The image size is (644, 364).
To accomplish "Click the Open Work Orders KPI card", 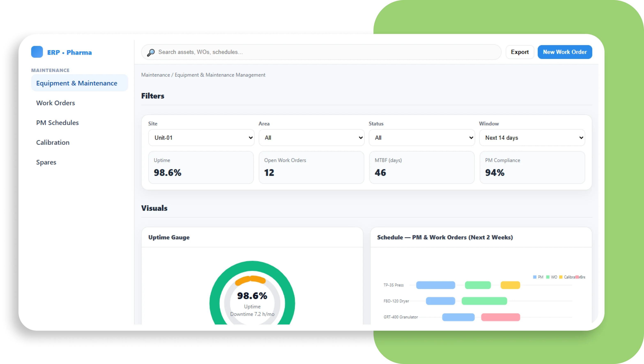I will tap(311, 167).
